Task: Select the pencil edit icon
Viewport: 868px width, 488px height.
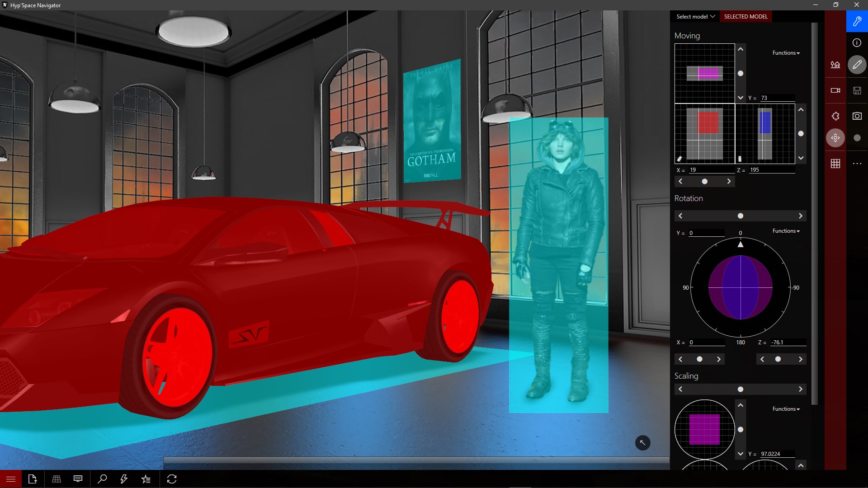Action: coord(857,65)
